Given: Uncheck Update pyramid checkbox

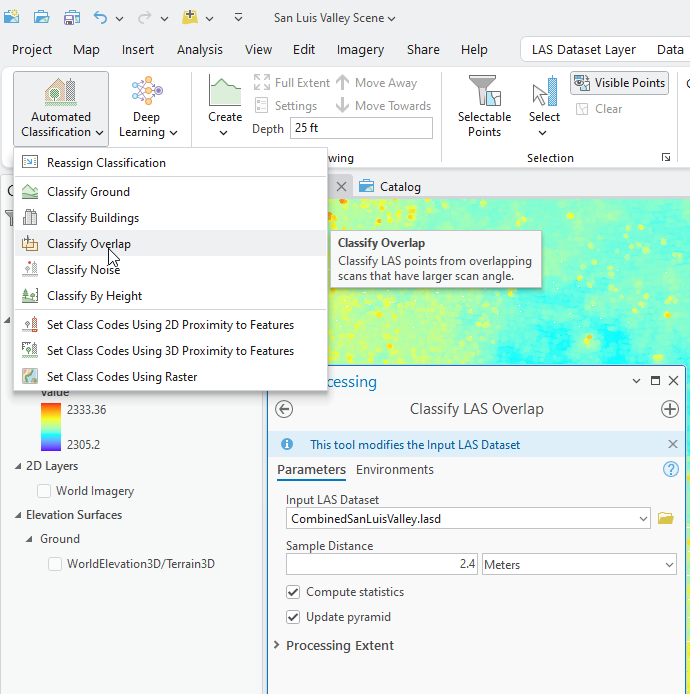Looking at the screenshot, I should pos(294,617).
